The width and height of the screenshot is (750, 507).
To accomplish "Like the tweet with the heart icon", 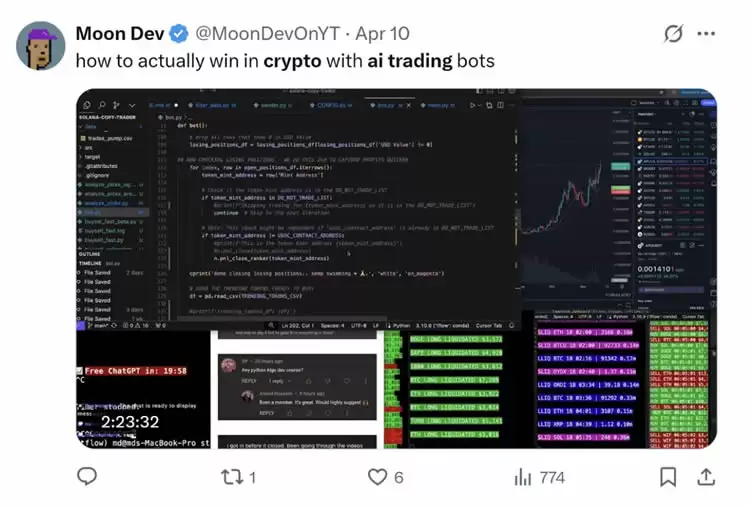I will click(x=377, y=477).
